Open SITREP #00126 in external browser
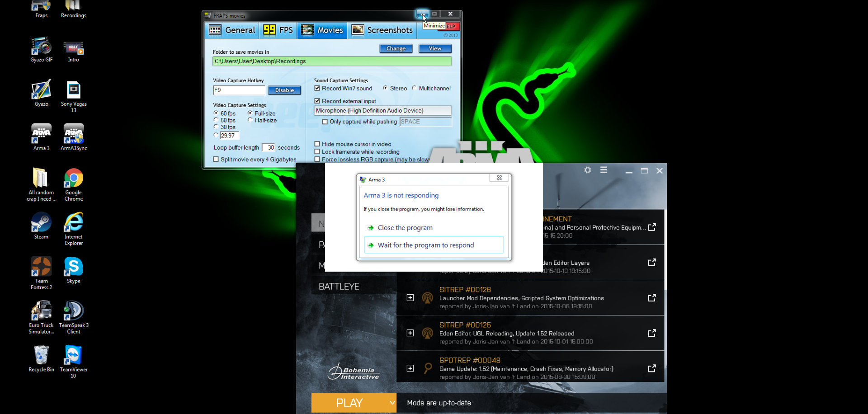The height and width of the screenshot is (414, 868). click(652, 298)
